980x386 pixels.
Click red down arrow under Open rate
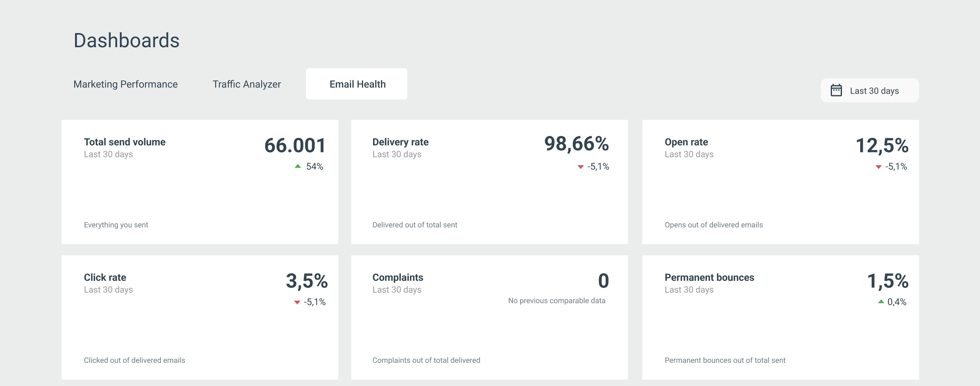coord(878,167)
